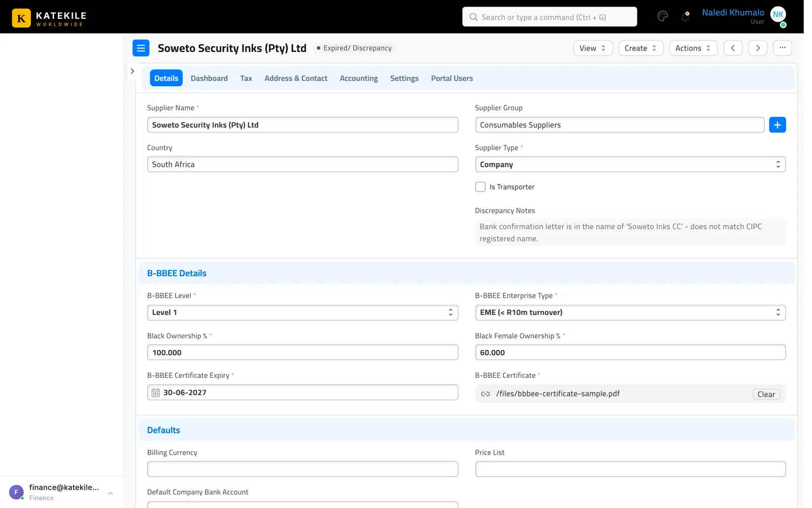Click the Billing Currency field

pos(302,469)
